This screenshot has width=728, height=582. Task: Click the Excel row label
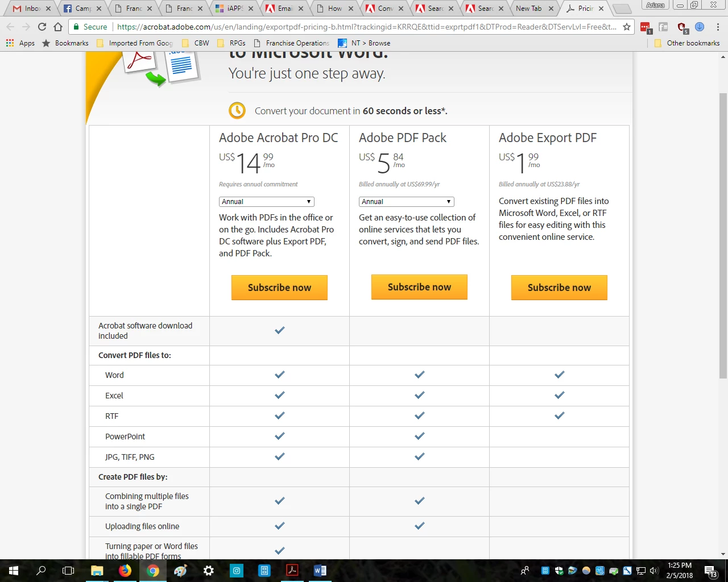coord(114,396)
